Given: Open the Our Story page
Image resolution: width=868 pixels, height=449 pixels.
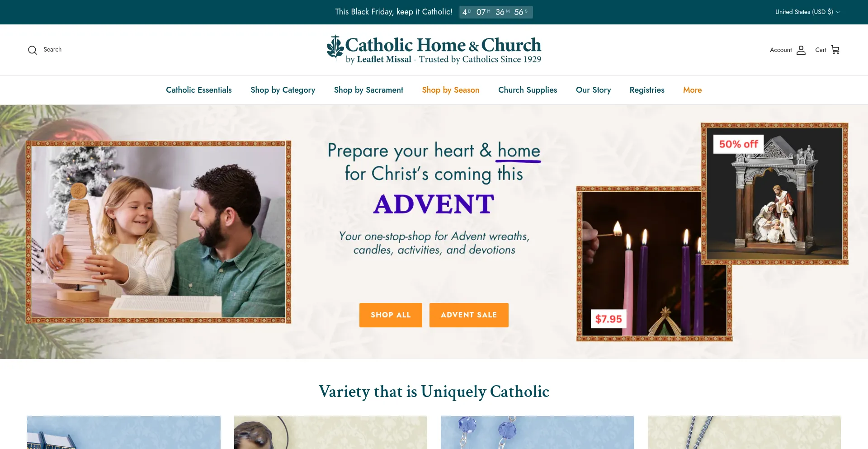Looking at the screenshot, I should click(594, 90).
